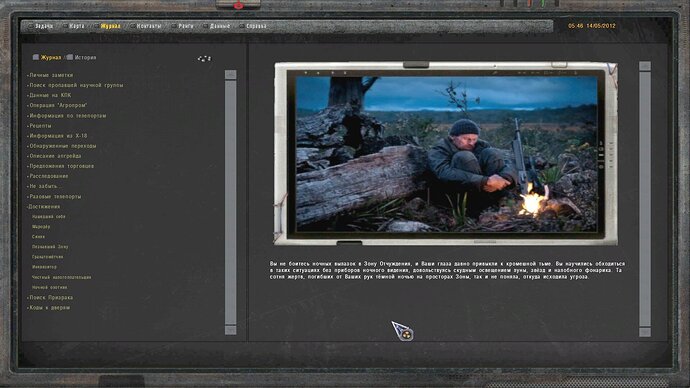Toggle the История sub-section checkbox
Screen dimensions: 690x388
coord(70,57)
